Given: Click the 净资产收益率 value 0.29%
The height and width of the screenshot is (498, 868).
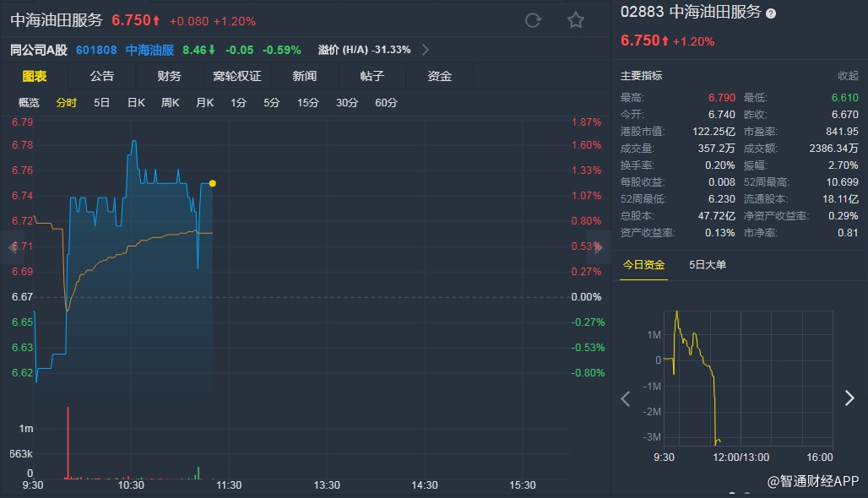Looking at the screenshot, I should [843, 216].
